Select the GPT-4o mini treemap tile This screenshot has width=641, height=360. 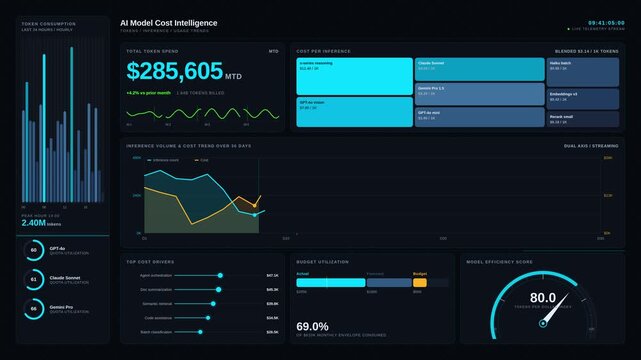[x=480, y=117]
